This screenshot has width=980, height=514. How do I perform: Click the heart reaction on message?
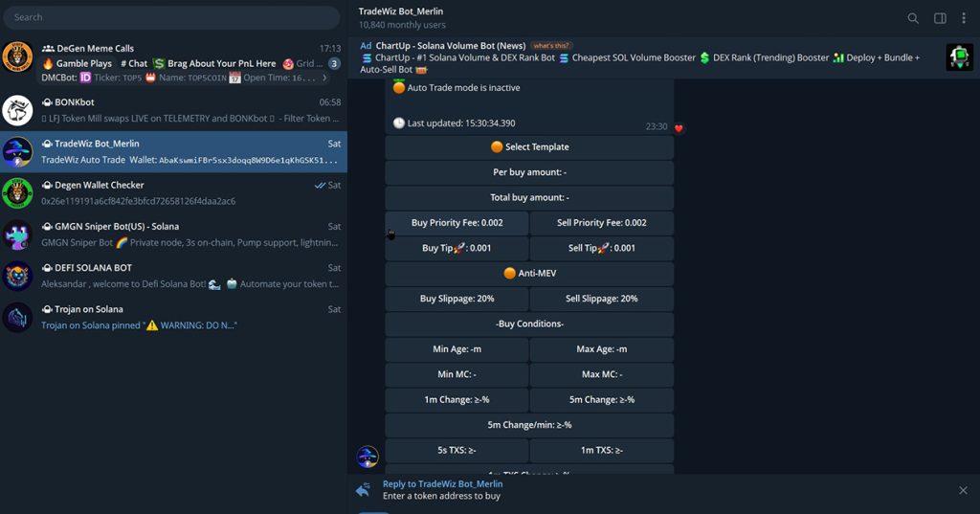click(x=679, y=127)
